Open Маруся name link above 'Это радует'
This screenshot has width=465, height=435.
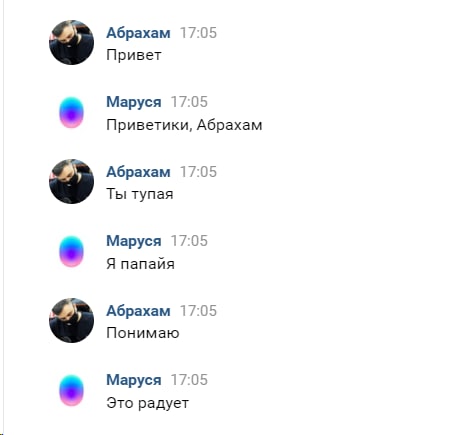pos(134,380)
